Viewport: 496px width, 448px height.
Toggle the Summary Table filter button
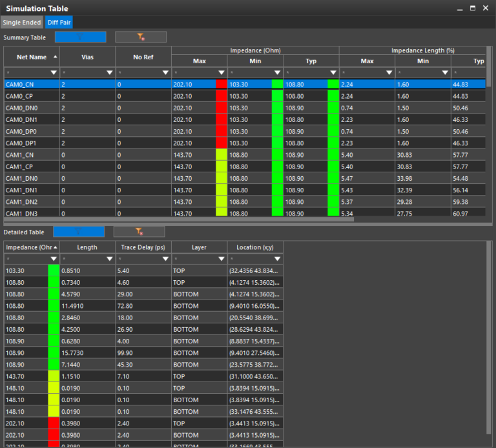click(x=80, y=37)
